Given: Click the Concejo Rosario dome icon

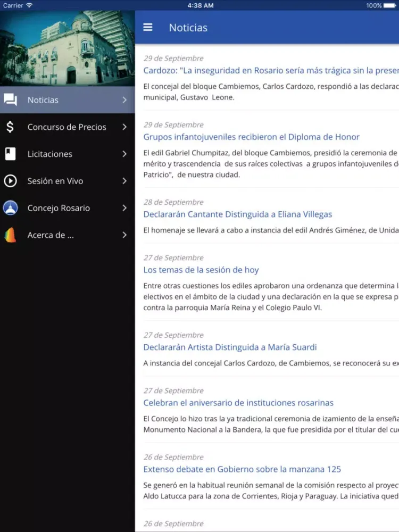Looking at the screenshot, I should tap(10, 208).
